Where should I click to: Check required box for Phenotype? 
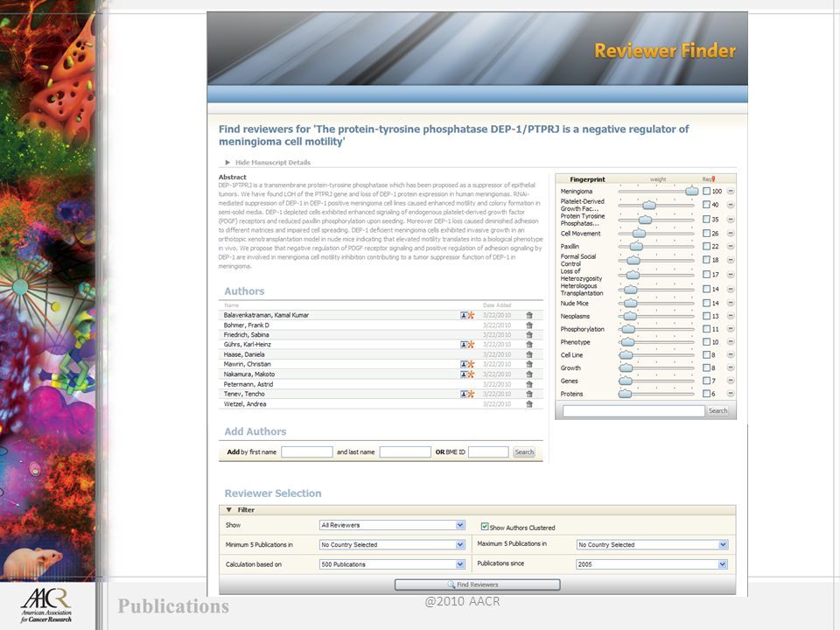click(707, 342)
